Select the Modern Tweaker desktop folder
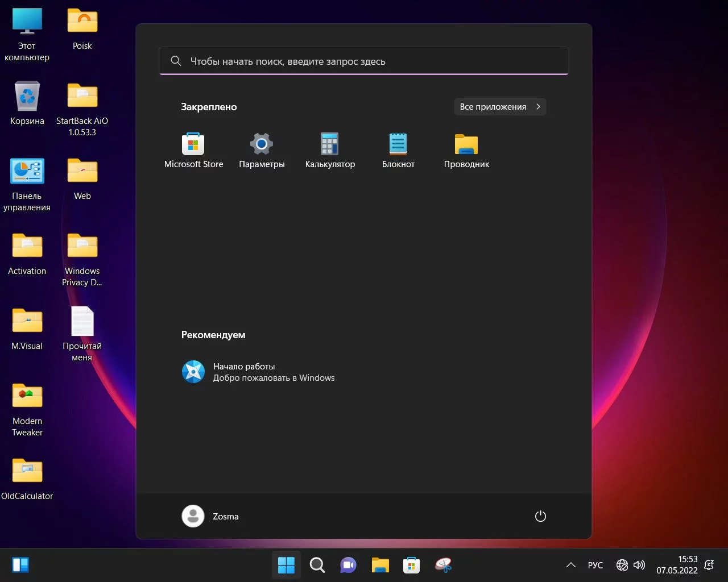The image size is (728, 582). (x=27, y=409)
